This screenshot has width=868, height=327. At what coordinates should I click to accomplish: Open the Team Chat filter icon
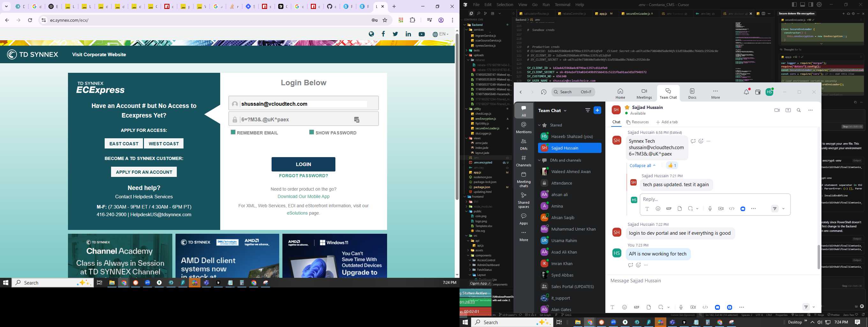587,110
